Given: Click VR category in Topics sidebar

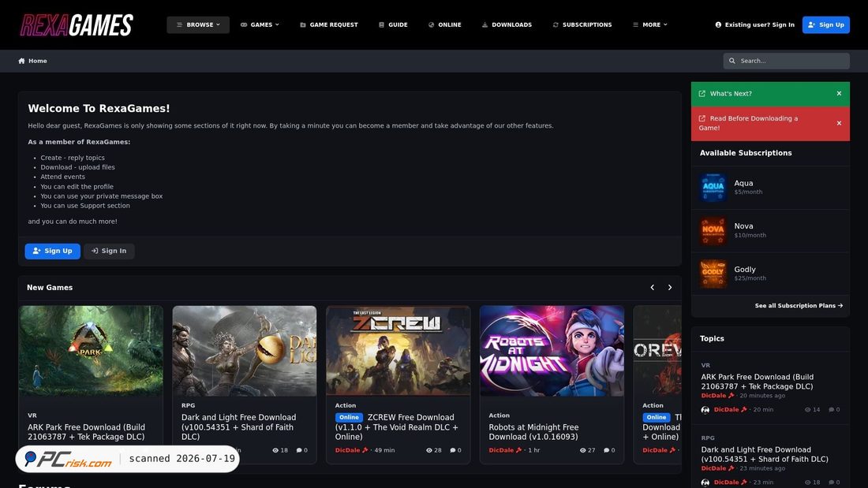Looking at the screenshot, I should pyautogui.click(x=705, y=366).
